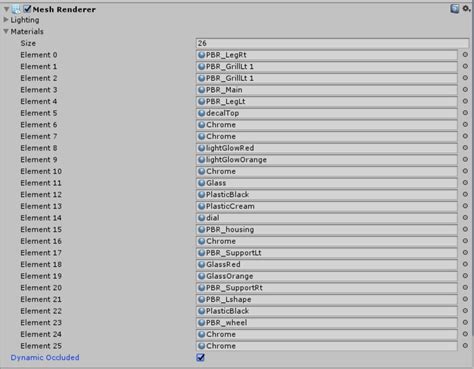Click the Mesh Renderer component icon
Image resolution: width=474 pixels, height=369 pixels.
click(x=17, y=9)
